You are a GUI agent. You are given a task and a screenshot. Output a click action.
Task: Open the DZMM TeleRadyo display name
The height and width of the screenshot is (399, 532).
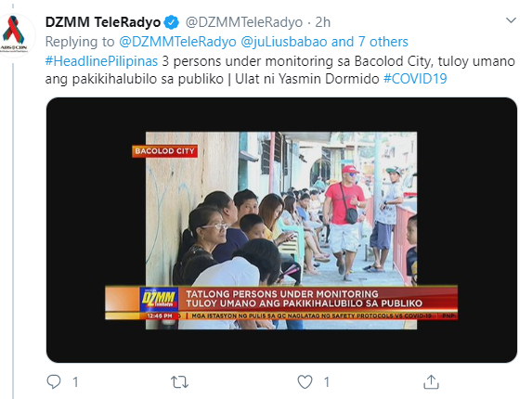(103, 22)
